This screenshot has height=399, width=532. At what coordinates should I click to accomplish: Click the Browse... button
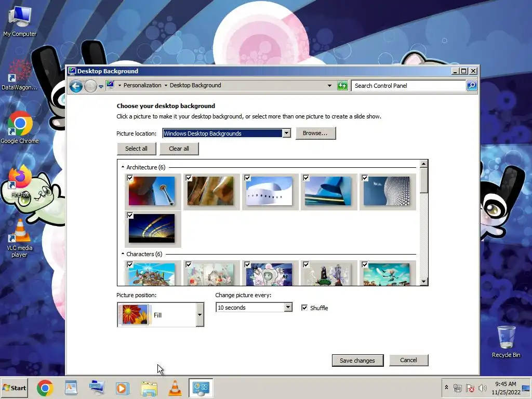(x=315, y=133)
